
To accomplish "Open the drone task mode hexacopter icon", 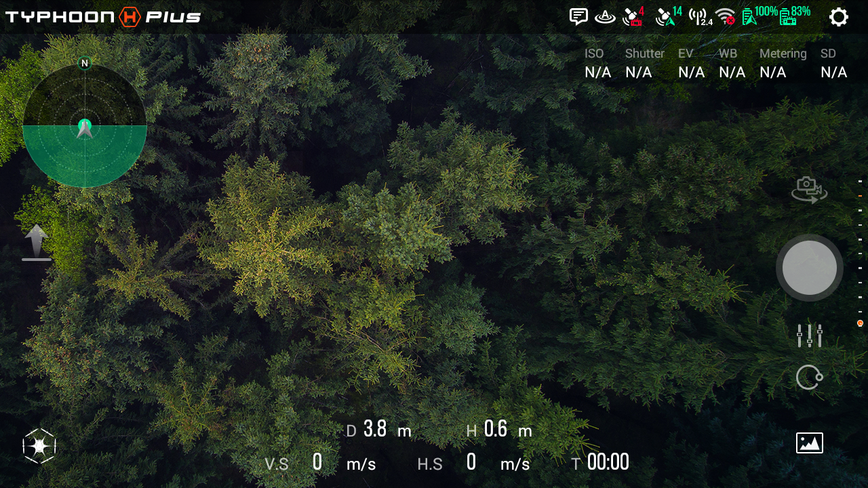I will 39,446.
